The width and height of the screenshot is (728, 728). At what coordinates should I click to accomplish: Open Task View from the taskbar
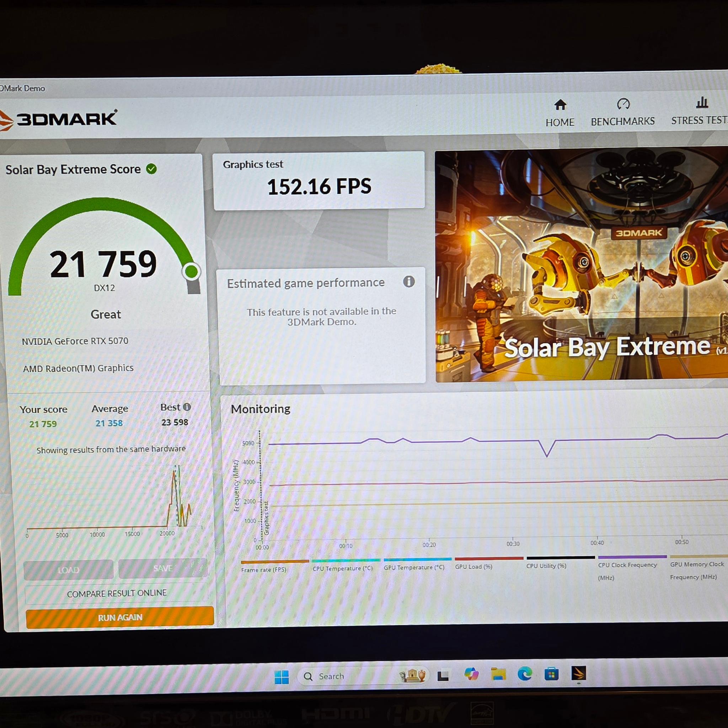click(x=443, y=676)
